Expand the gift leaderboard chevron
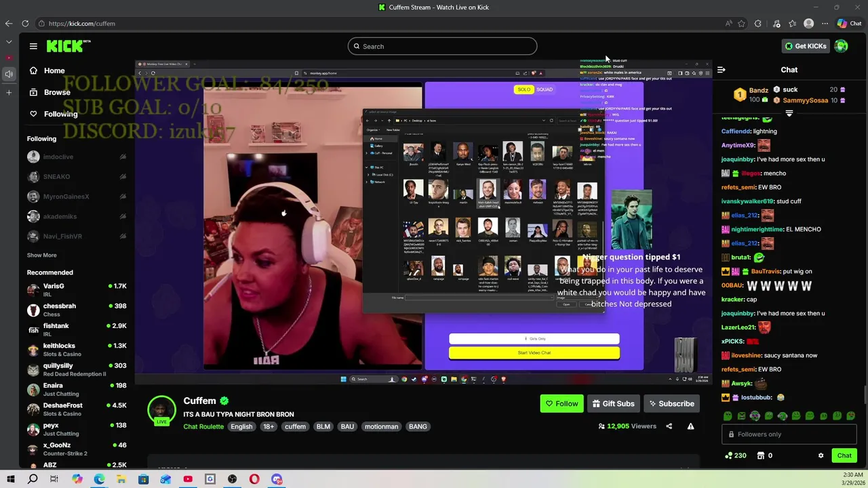The image size is (868, 488). pyautogui.click(x=789, y=113)
